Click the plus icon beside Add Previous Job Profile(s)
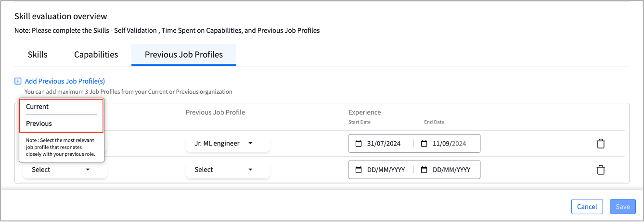The image size is (644, 222). pyautogui.click(x=18, y=81)
